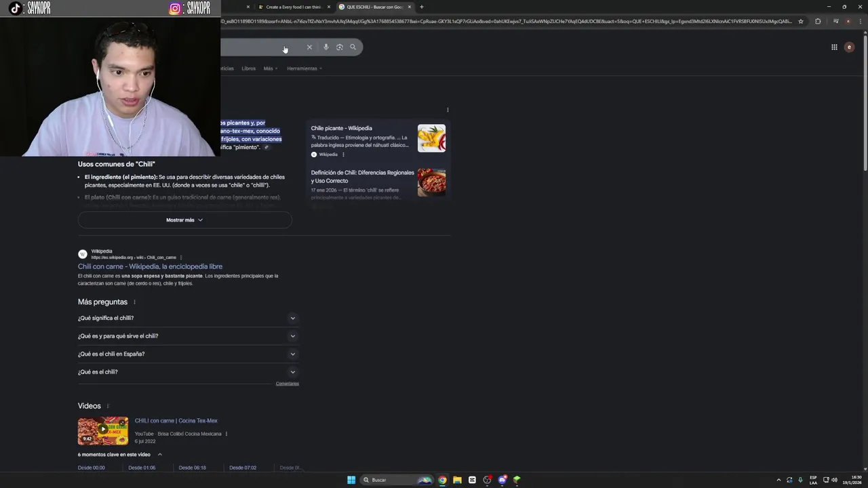
Task: Expand '¿Qué es el chili en España?'
Action: [188, 354]
